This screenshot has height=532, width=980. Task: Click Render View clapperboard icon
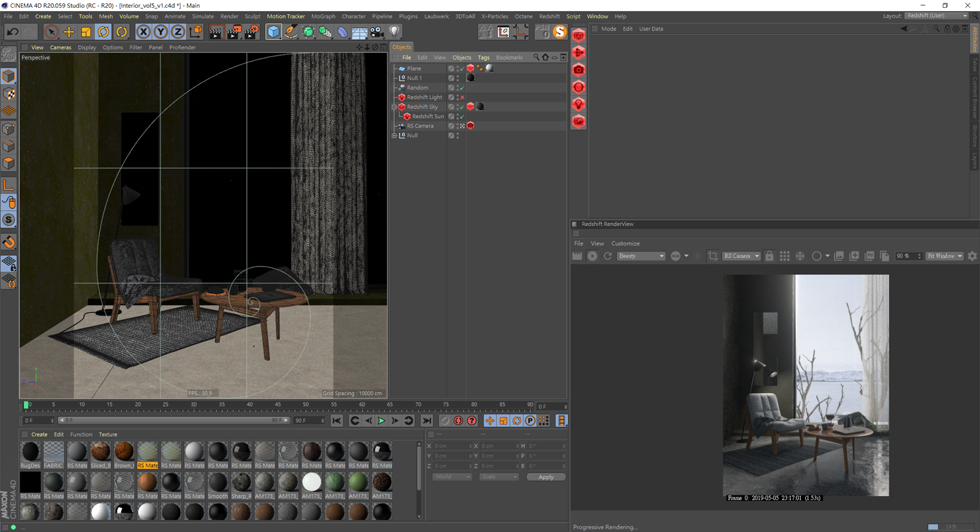[x=216, y=32]
